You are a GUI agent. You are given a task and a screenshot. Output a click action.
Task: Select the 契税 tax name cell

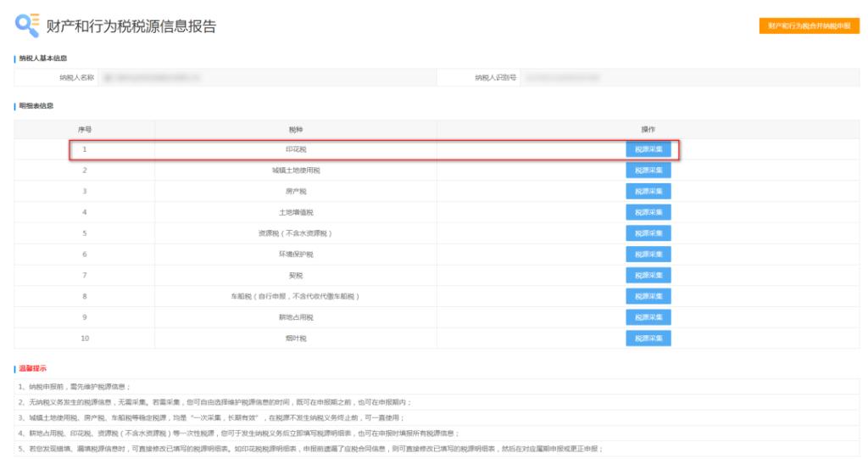click(296, 275)
